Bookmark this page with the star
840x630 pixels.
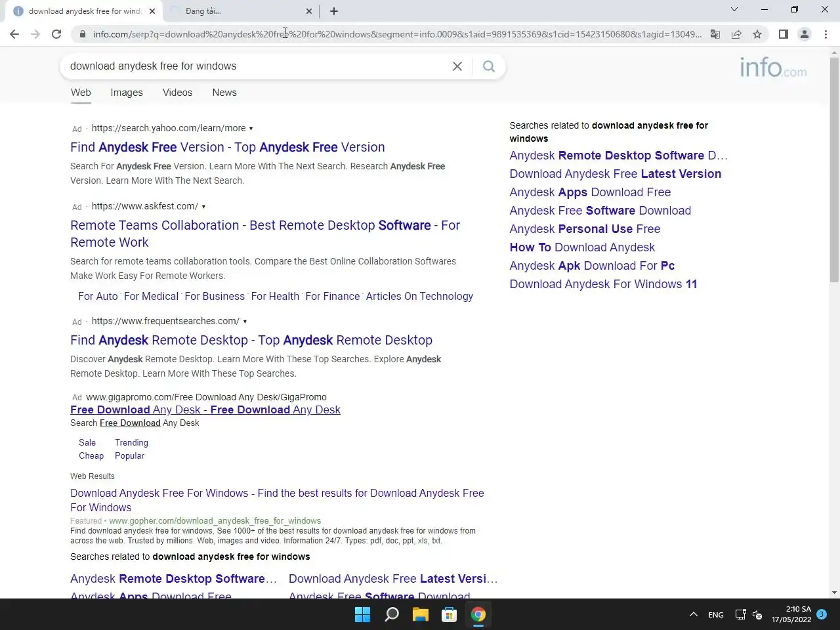[757, 34]
